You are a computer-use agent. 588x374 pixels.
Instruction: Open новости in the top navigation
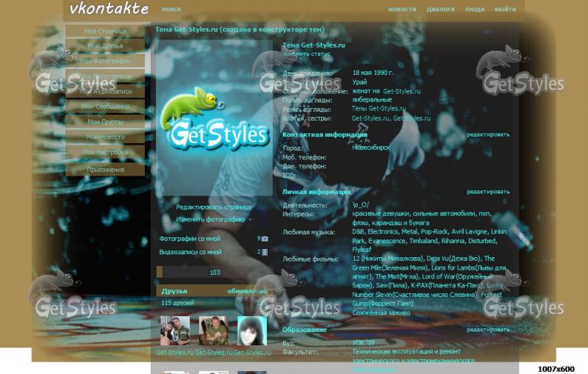coord(402,9)
